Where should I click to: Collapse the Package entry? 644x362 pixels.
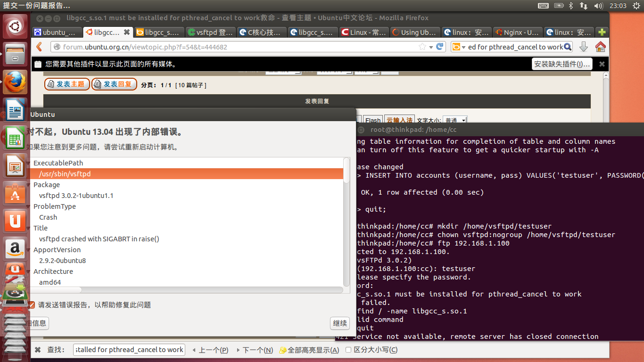coord(29,185)
